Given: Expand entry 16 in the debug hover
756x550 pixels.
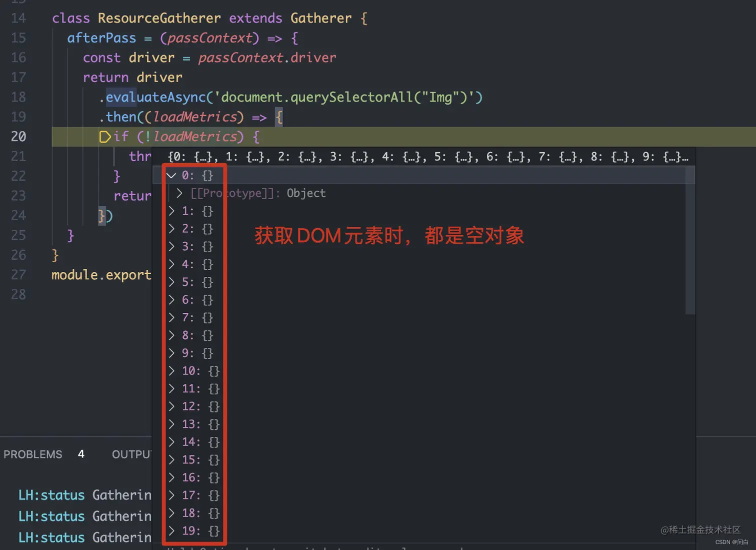Looking at the screenshot, I should coord(171,477).
